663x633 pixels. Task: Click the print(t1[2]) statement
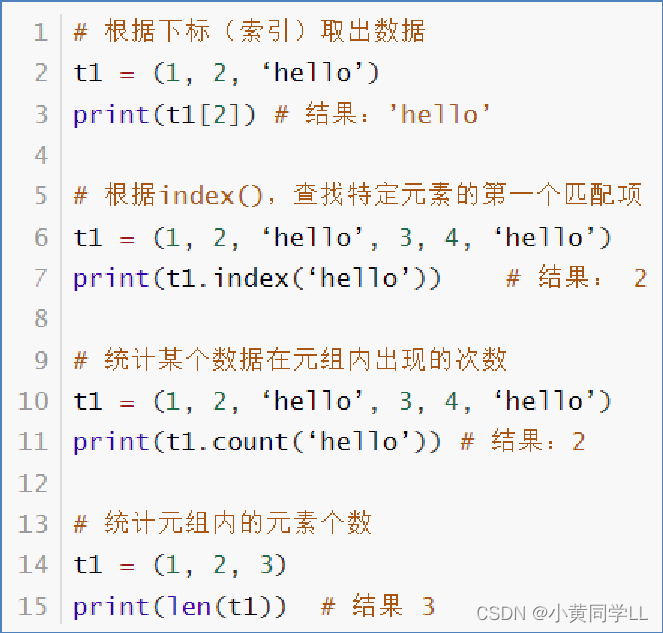pos(164,115)
